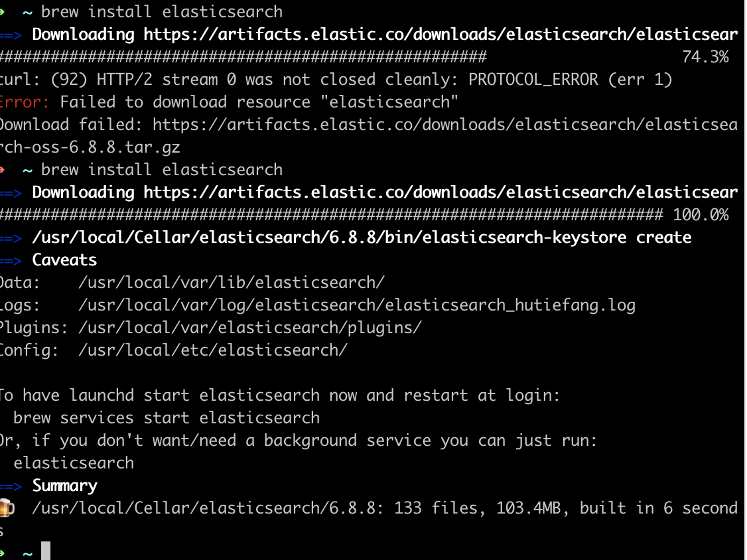
Task: Click the beer mug emoji in Summary
Action: coord(6,508)
